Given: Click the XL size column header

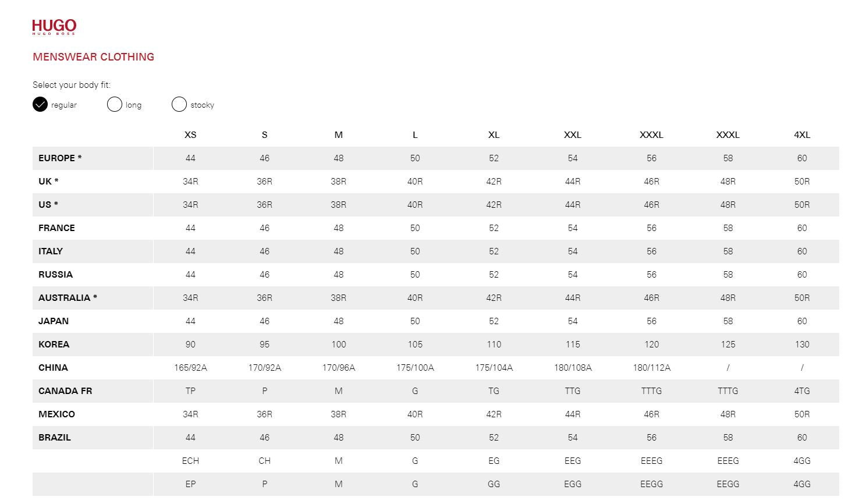Looking at the screenshot, I should [494, 135].
